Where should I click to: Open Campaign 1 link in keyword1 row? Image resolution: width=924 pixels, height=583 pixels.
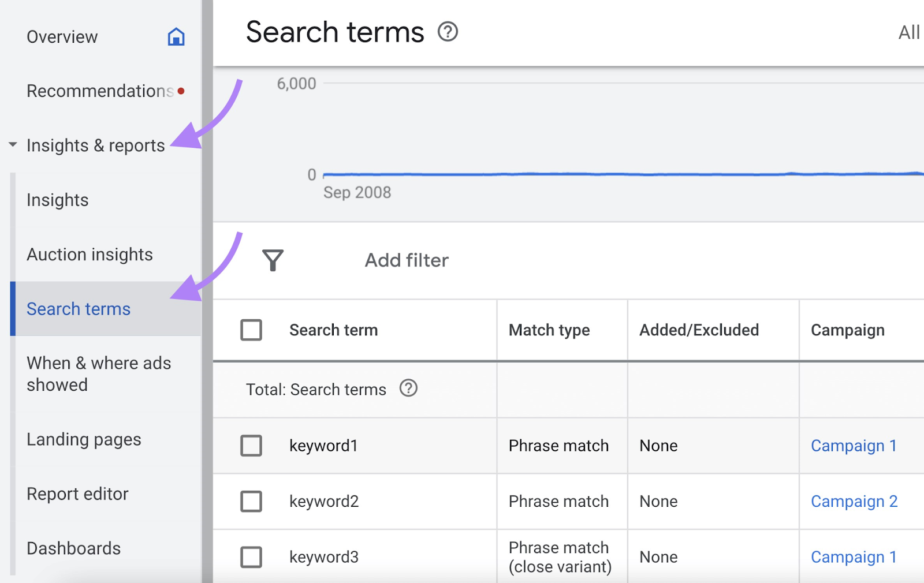click(854, 446)
